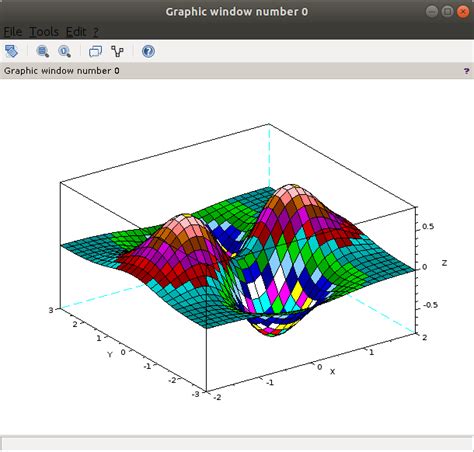474x452 pixels.
Task: Click the window title bar text
Action: pos(237,12)
